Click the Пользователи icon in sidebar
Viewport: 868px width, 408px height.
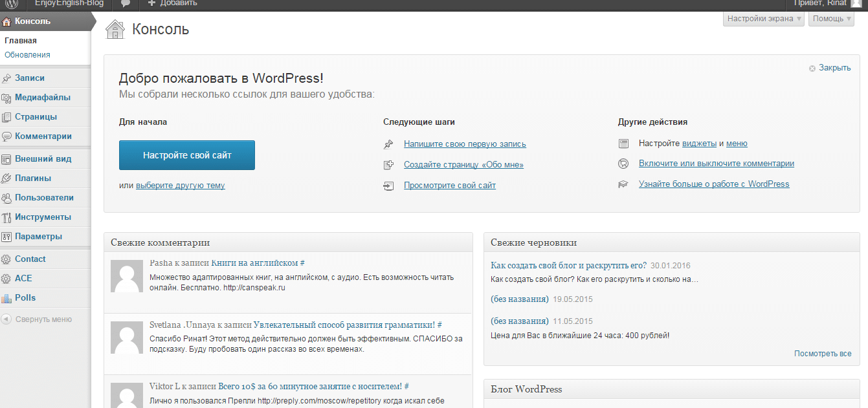(7, 198)
